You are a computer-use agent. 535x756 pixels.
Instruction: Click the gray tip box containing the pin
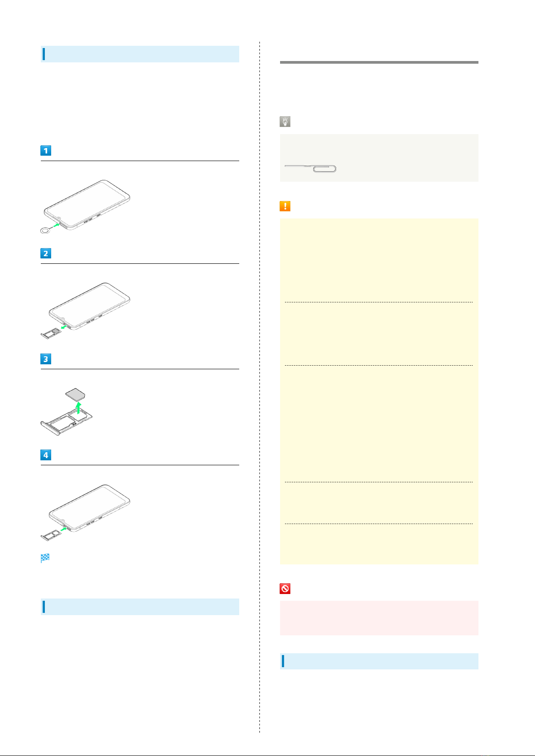379,158
